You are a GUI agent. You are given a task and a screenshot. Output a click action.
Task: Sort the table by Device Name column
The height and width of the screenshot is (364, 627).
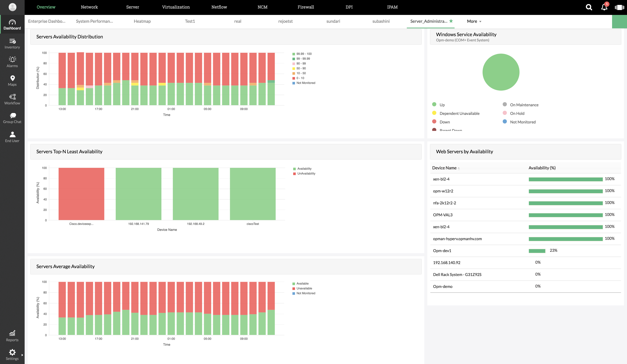coord(444,168)
